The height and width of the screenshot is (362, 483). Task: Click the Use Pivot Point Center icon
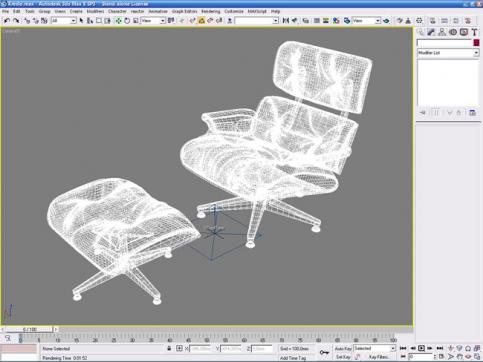171,21
